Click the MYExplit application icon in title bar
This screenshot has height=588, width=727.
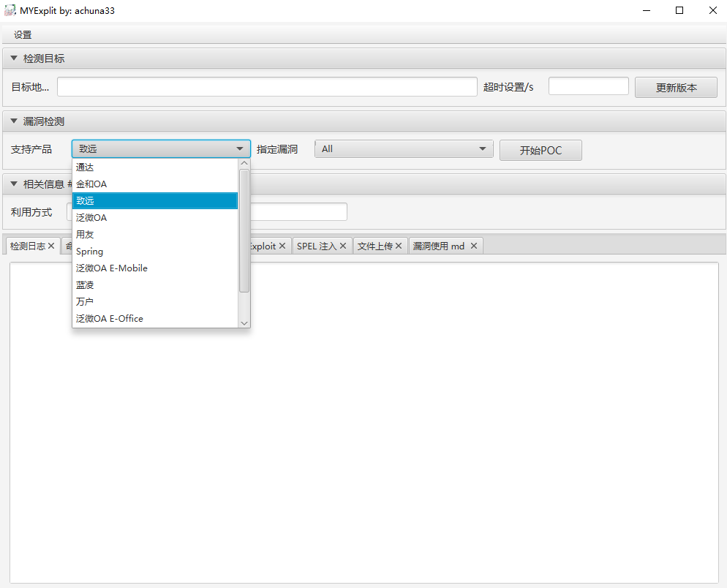point(10,10)
